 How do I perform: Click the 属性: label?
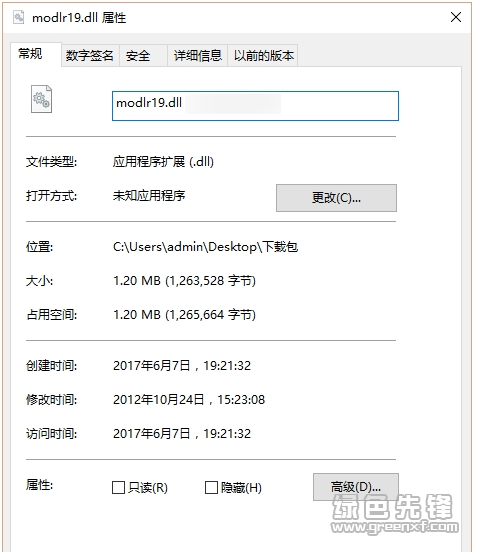click(x=39, y=485)
